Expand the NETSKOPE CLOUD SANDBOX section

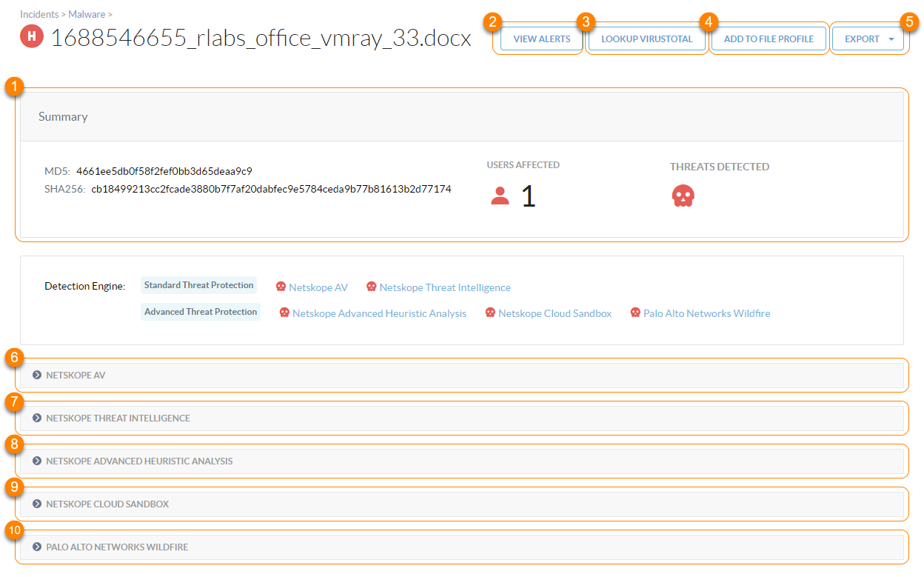[x=36, y=504]
